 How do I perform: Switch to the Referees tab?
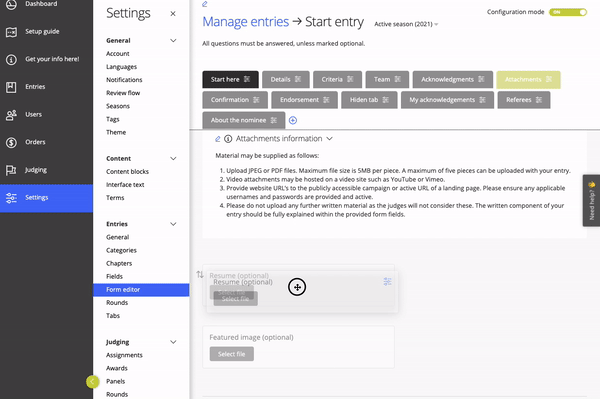[524, 100]
